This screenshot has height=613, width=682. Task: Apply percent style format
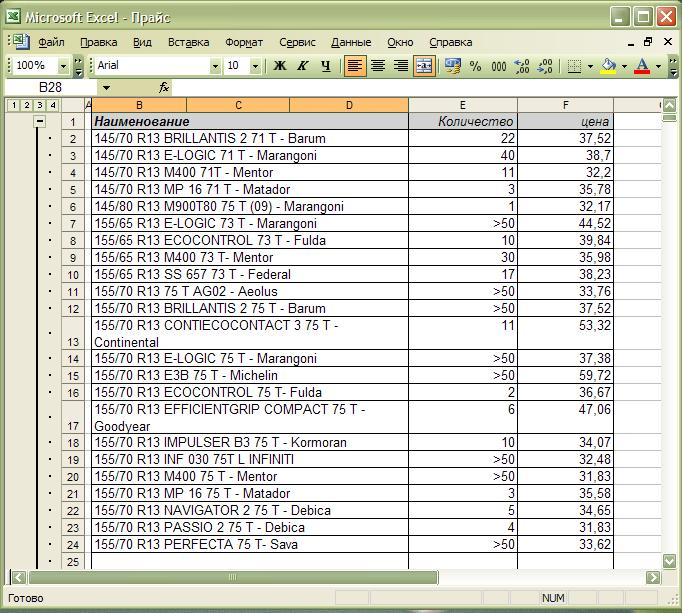(x=475, y=66)
